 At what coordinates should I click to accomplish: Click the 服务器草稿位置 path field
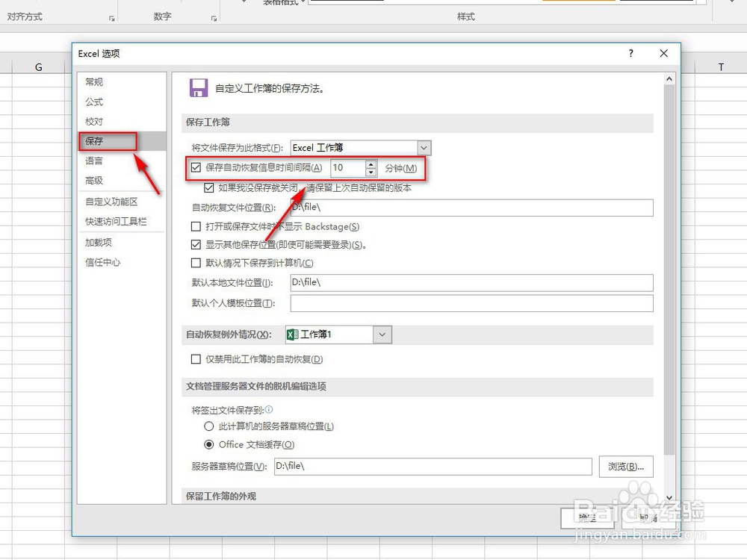click(433, 466)
